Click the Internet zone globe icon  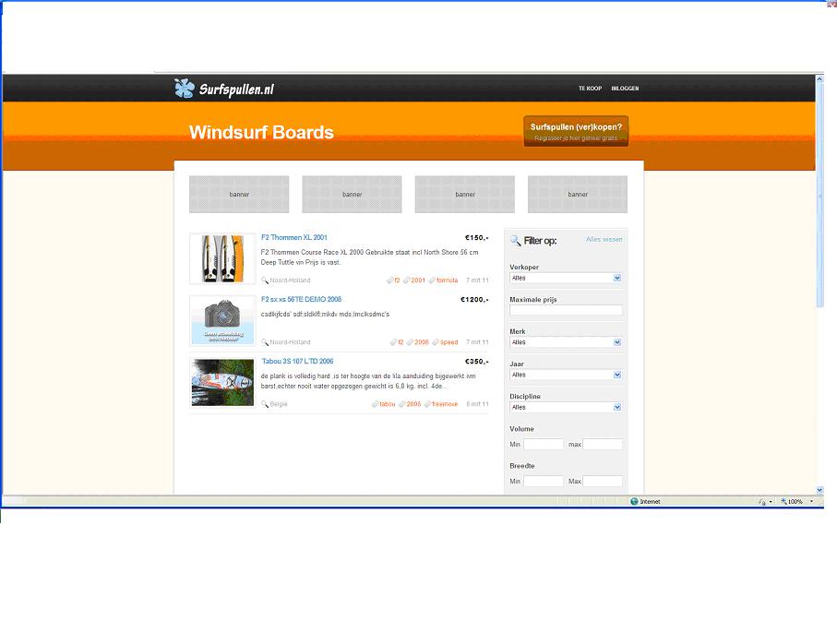pos(634,502)
